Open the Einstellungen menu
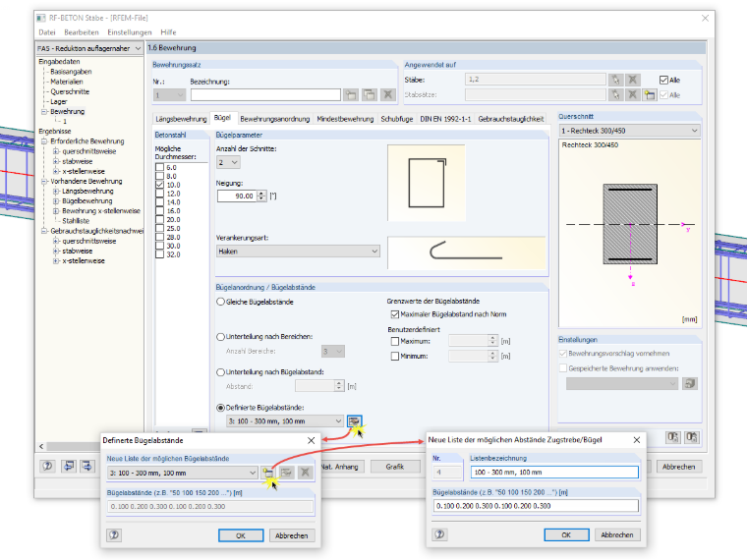The image size is (747, 560). 130,32
